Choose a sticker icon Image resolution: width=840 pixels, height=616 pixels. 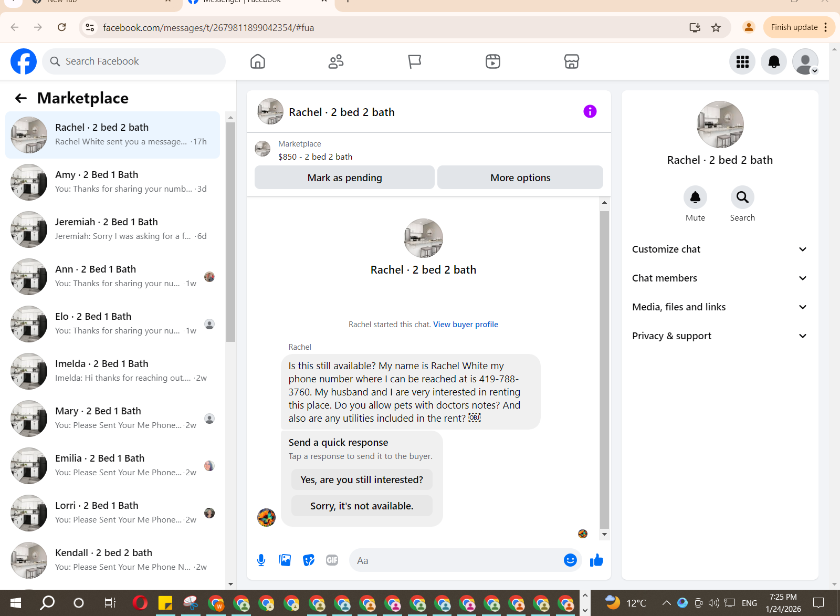coord(309,560)
